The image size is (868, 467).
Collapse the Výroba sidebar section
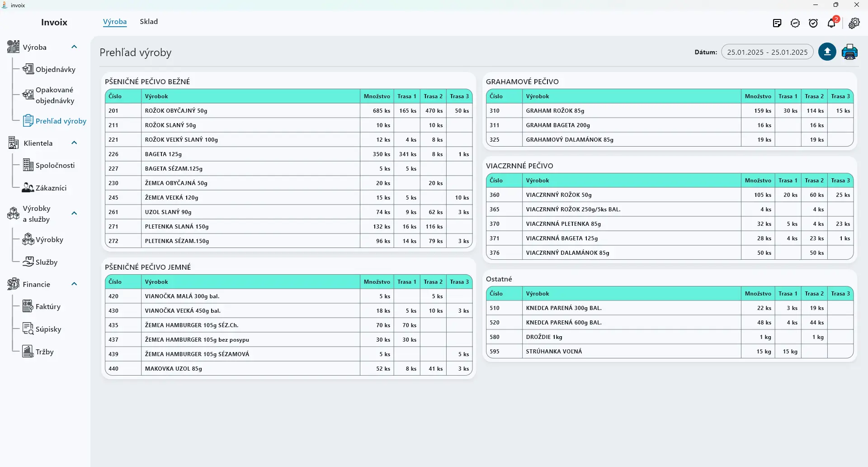(74, 47)
